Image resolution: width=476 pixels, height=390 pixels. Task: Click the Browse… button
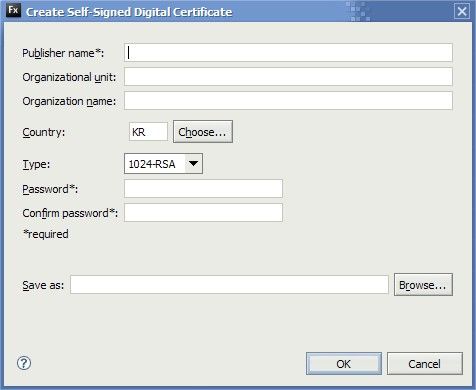[x=423, y=285]
